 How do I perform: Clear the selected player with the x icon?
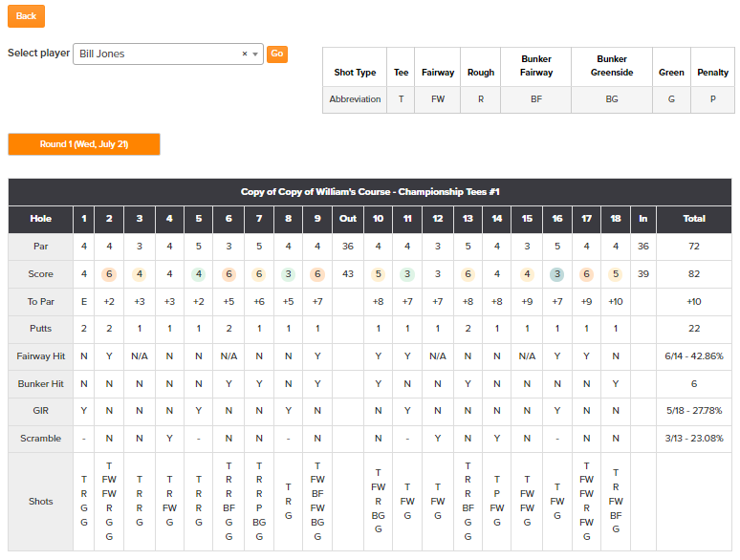[x=245, y=54]
